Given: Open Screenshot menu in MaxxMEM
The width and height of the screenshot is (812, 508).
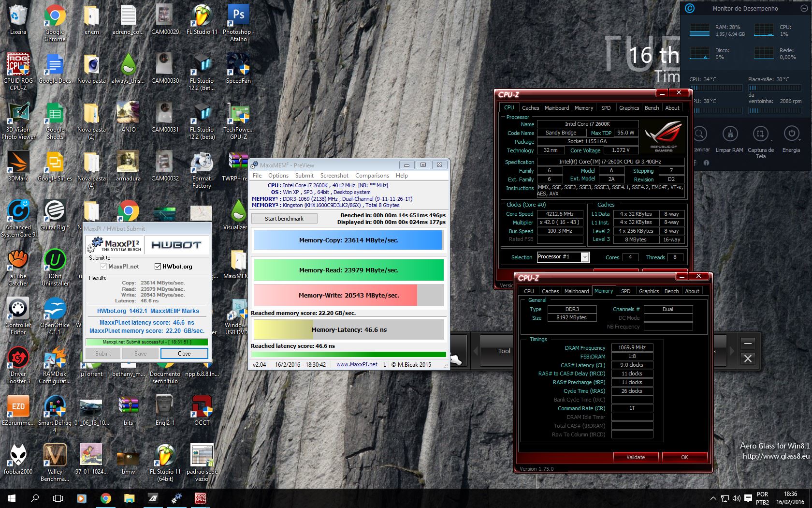Looking at the screenshot, I should point(334,176).
